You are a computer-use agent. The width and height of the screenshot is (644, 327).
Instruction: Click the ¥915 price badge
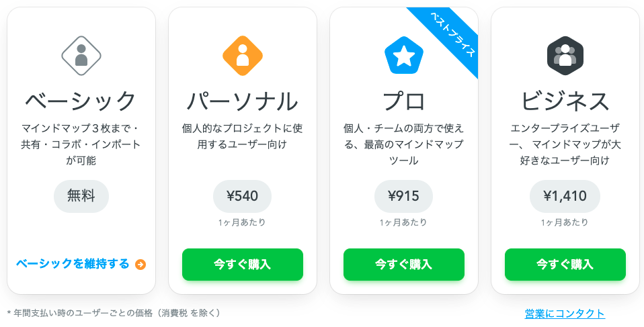404,196
